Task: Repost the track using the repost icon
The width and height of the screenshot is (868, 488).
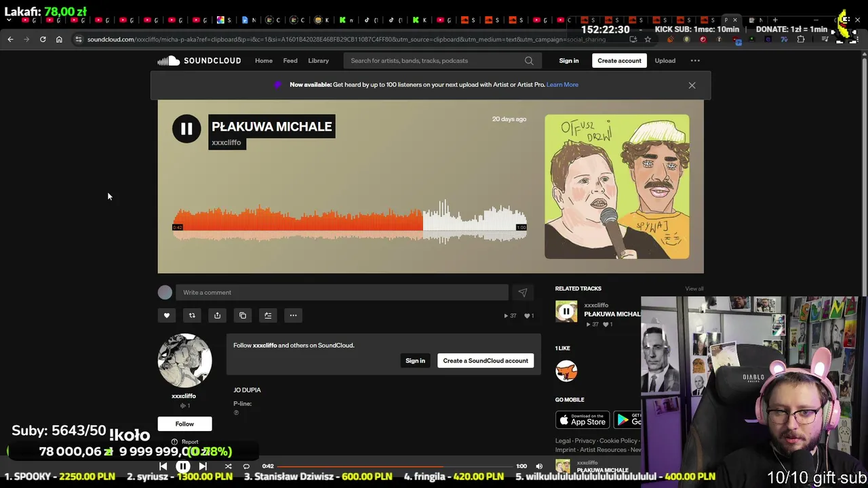Action: (192, 315)
